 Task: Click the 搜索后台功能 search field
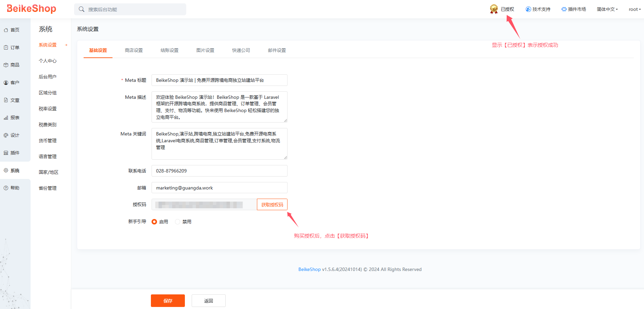[130, 9]
